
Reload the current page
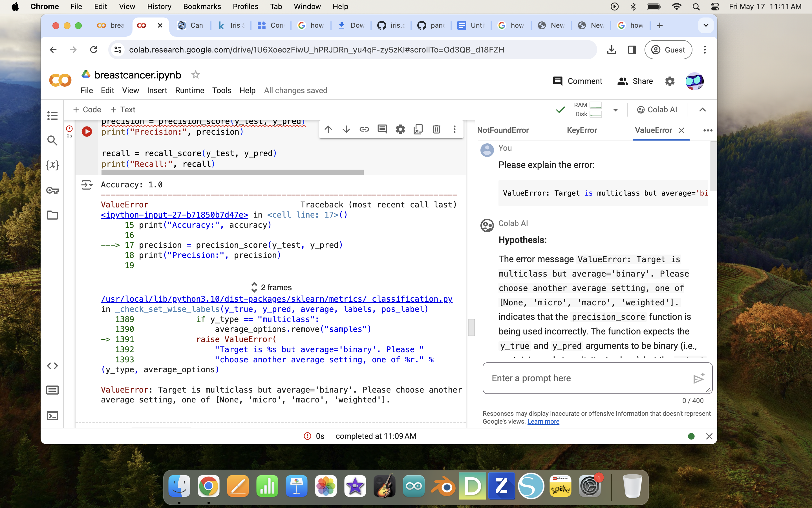[93, 50]
